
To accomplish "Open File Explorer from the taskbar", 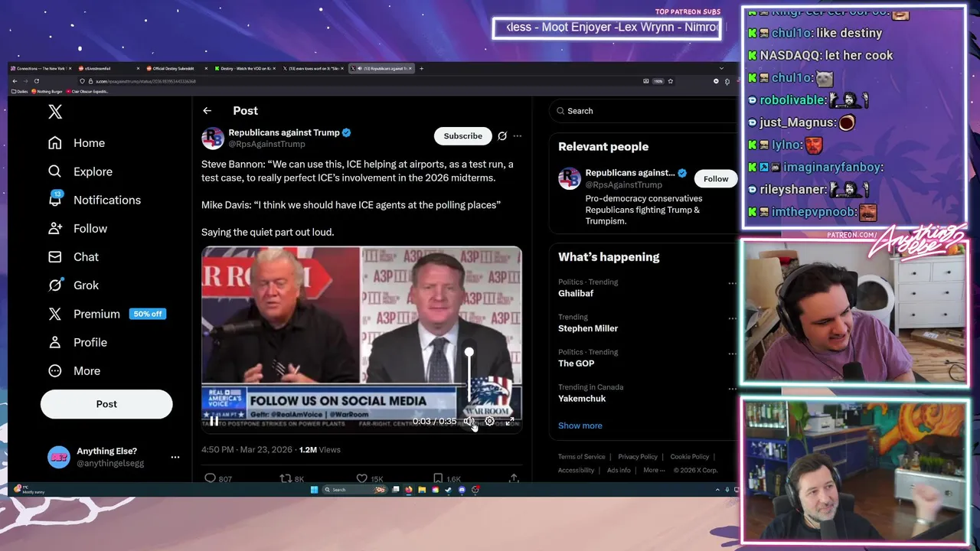I will point(422,490).
